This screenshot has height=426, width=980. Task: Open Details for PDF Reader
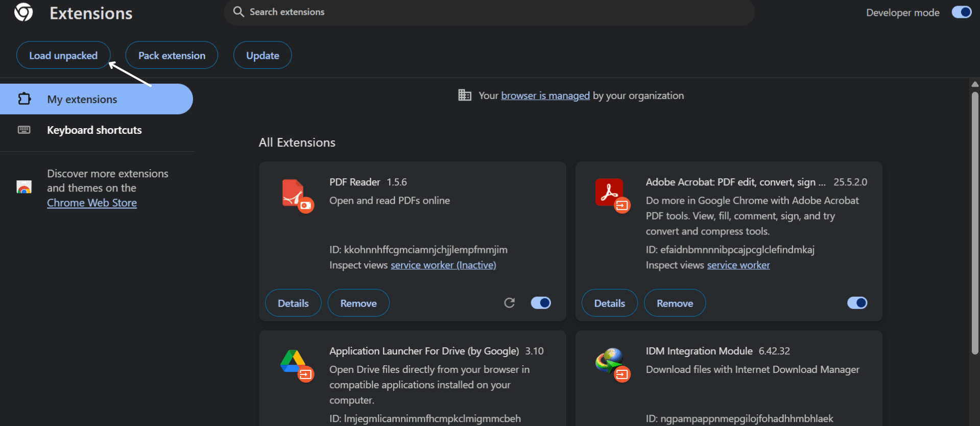[x=293, y=303]
